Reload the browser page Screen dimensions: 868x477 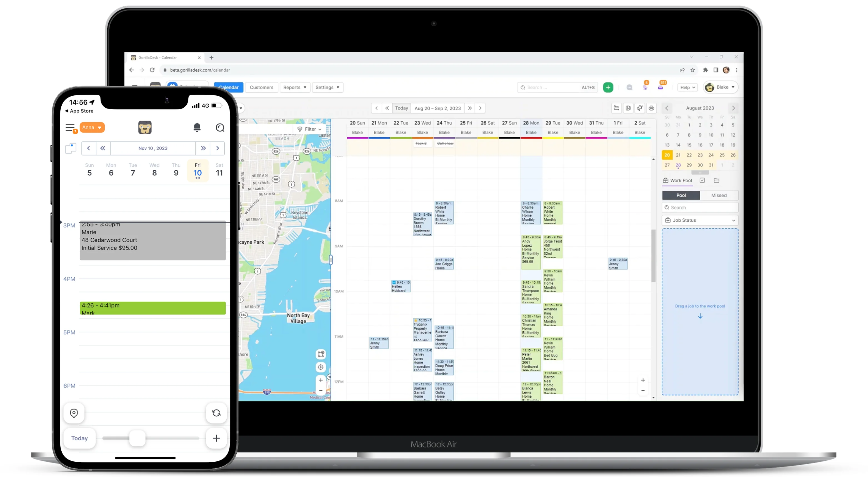[152, 70]
